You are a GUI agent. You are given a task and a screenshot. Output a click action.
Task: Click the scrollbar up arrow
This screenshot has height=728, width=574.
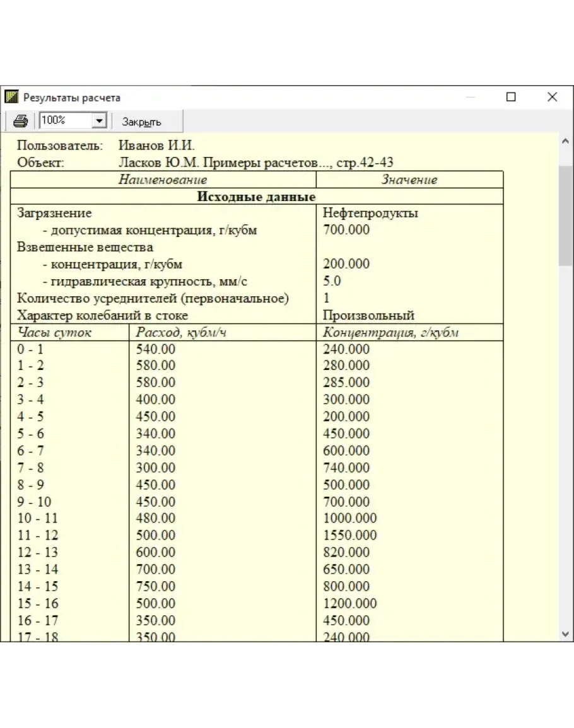pyautogui.click(x=565, y=142)
